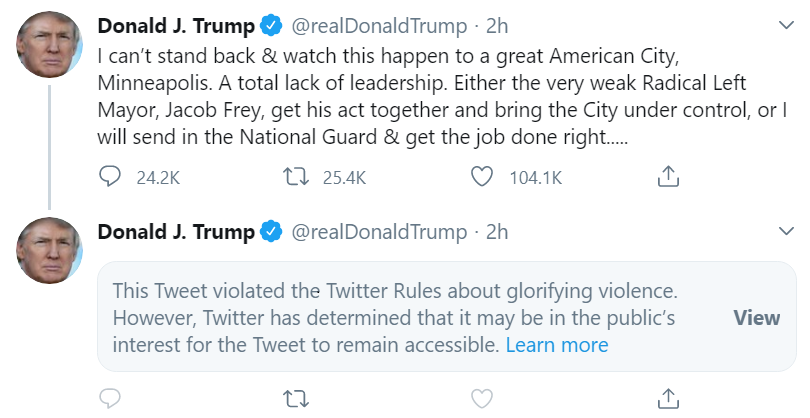Like the Minneapolis tweet

pos(482,178)
